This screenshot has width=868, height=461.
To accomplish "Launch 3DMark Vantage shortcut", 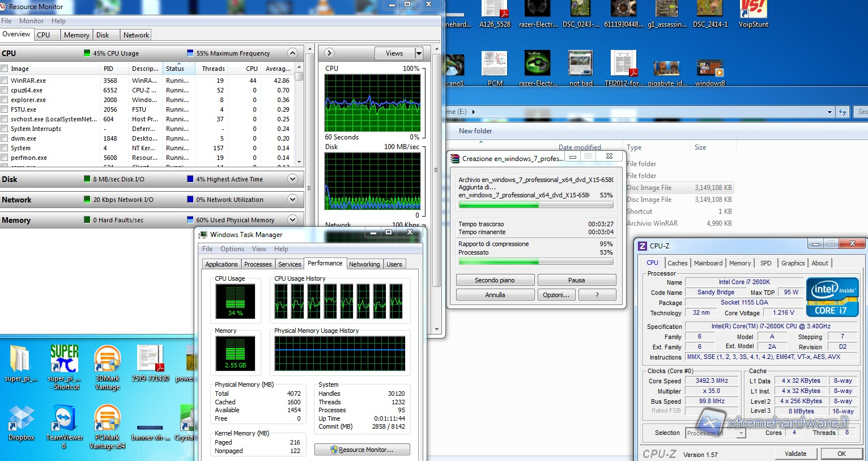I will [x=107, y=360].
